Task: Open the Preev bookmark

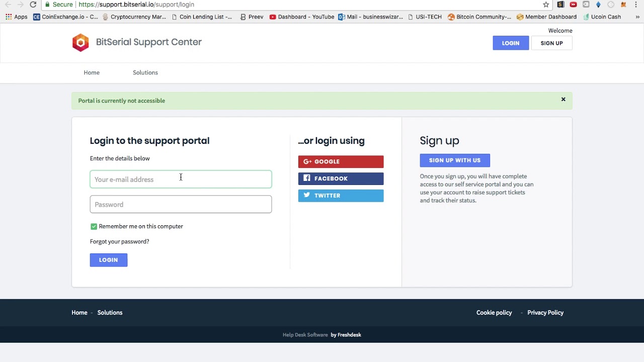Action: [x=252, y=17]
